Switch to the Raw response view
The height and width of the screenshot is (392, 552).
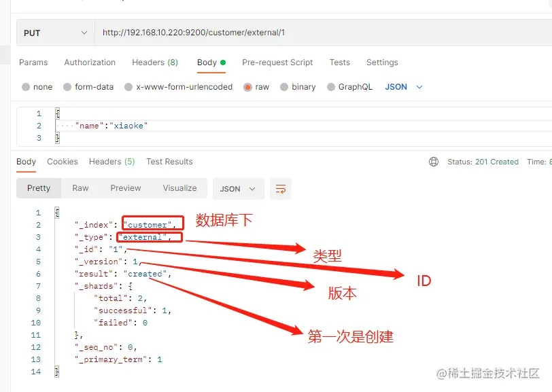tap(80, 188)
